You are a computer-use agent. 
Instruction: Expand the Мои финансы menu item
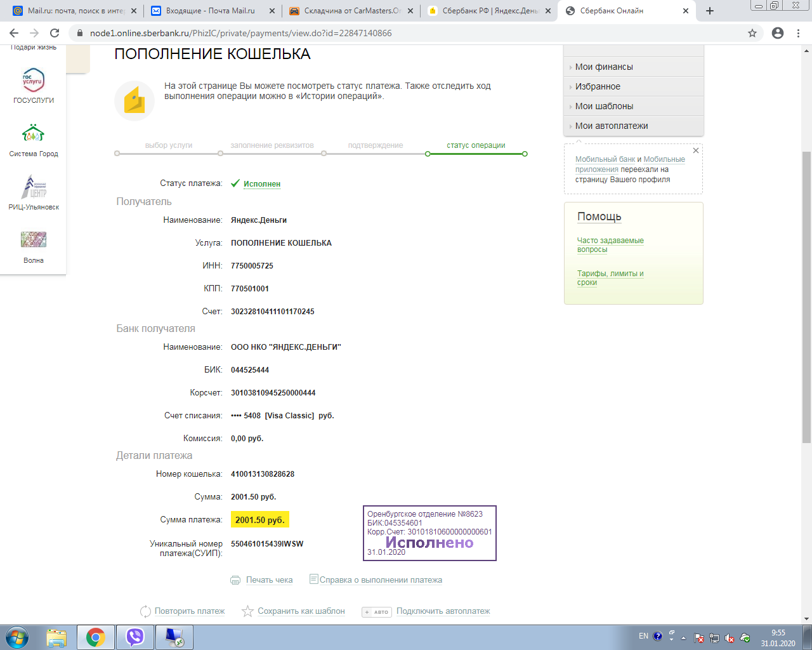634,67
